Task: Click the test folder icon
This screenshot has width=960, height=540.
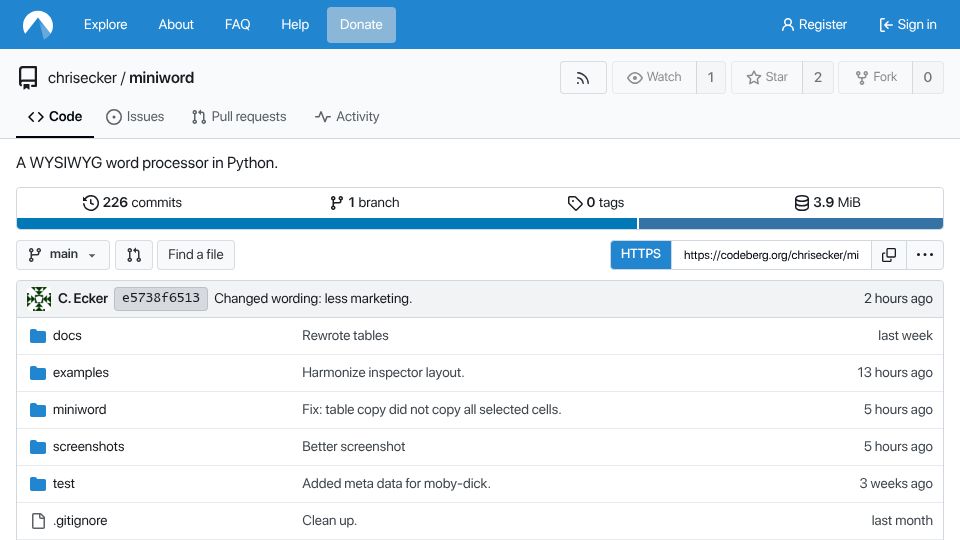Action: click(38, 484)
